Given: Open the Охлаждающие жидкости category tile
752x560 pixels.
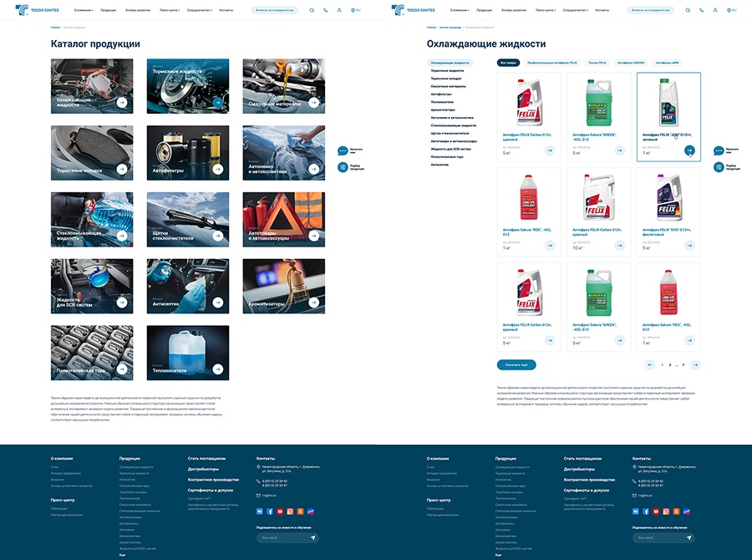Looking at the screenshot, I should (x=92, y=86).
